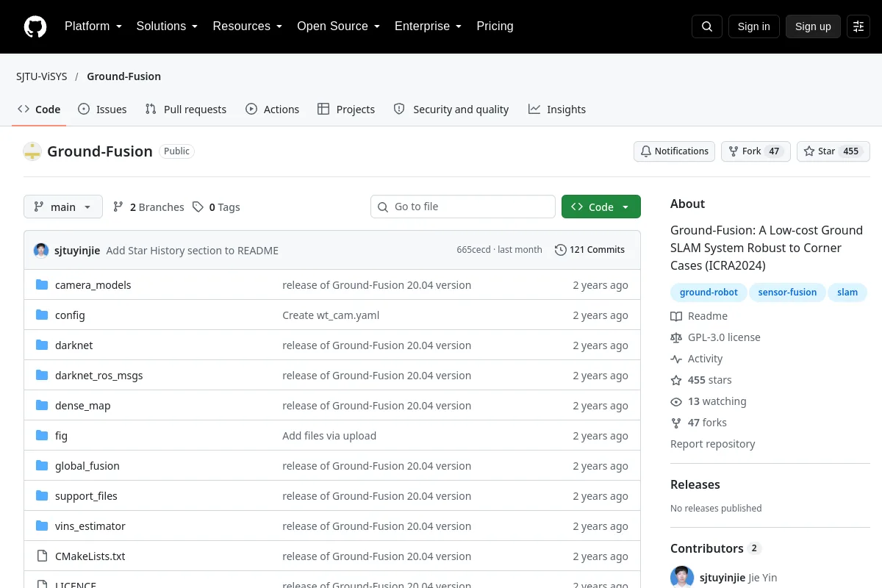This screenshot has height=588, width=882.
Task: Click the vins_estimator folder icon
Action: [42, 526]
